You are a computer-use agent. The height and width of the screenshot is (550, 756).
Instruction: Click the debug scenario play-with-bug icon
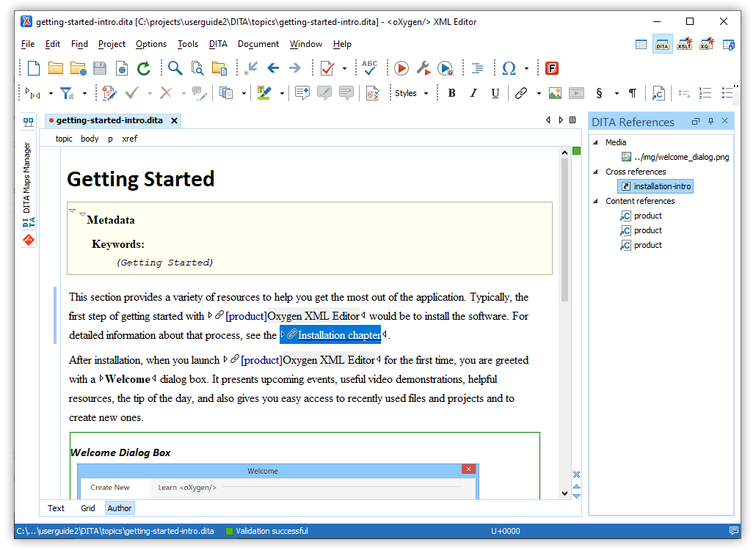point(446,68)
